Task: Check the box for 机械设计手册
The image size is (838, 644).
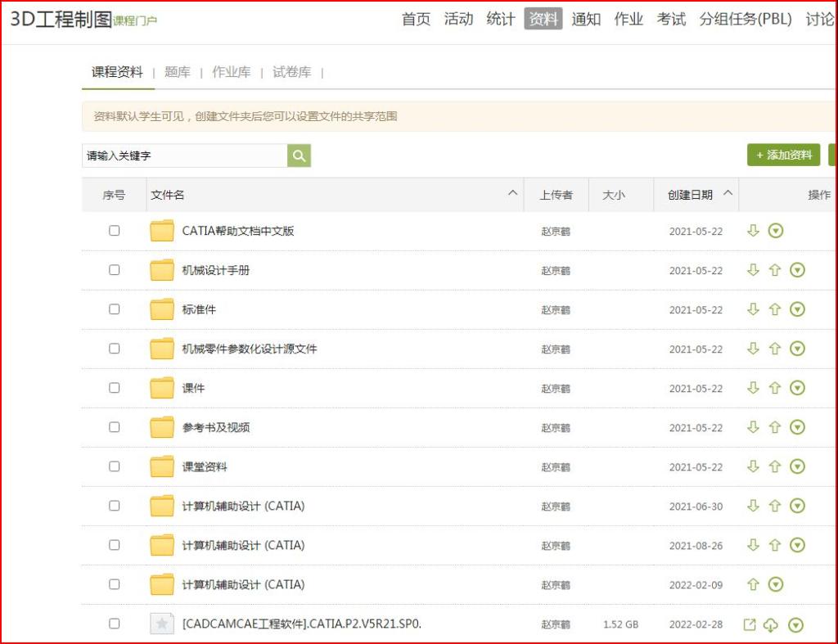Action: [x=115, y=270]
